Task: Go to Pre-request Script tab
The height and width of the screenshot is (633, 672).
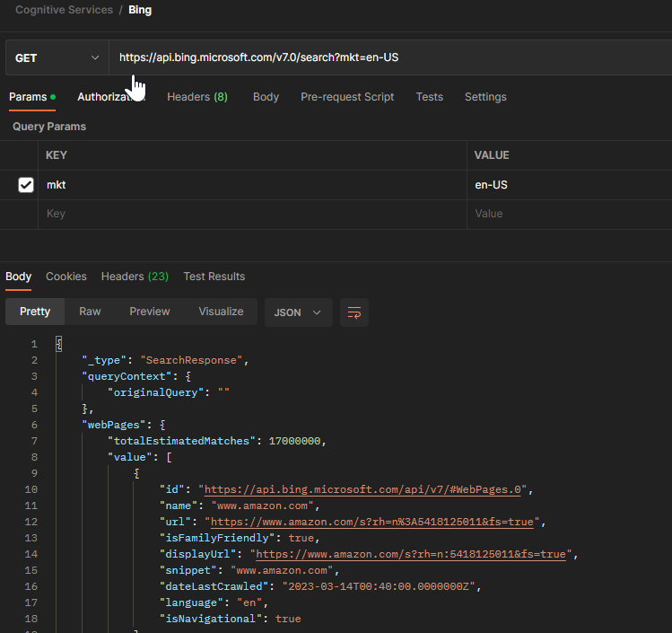Action: (347, 97)
